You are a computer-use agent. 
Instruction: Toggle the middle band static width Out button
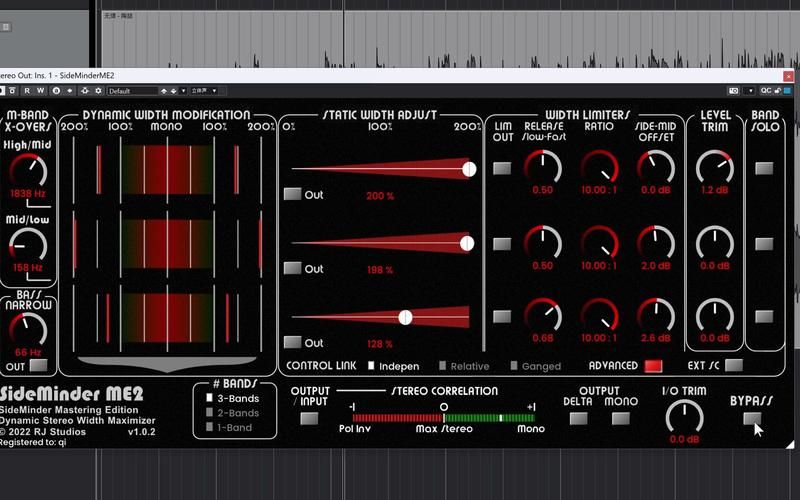coord(292,268)
